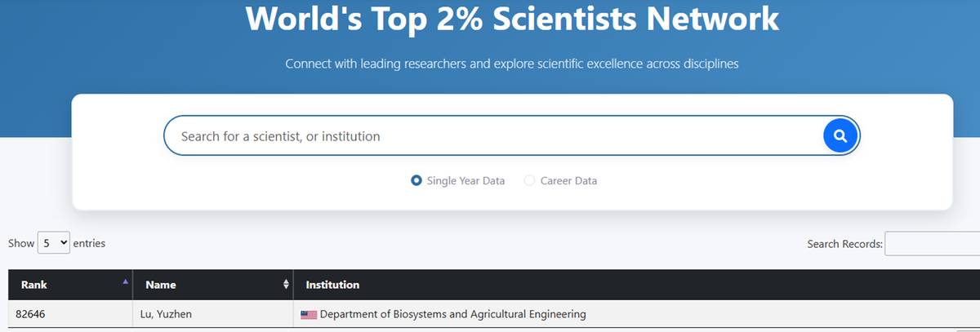Click the blue magnifier search button
The height and width of the screenshot is (332, 980).
(x=840, y=135)
